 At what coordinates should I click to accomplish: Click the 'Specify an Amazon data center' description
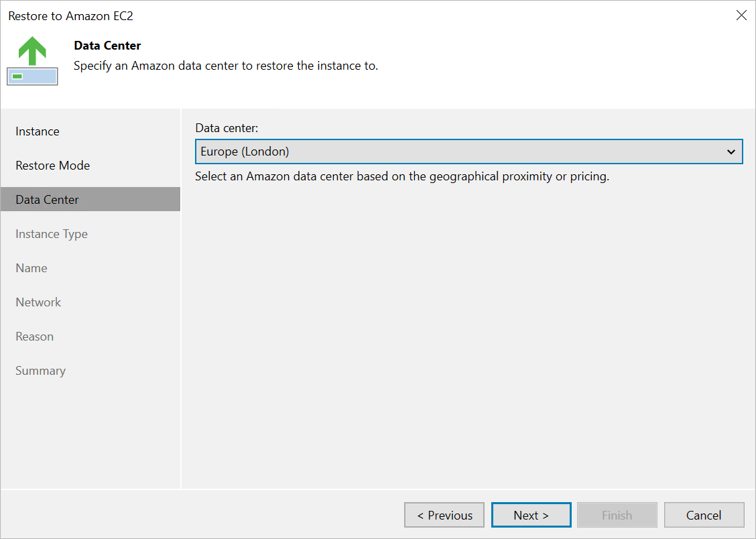point(225,66)
